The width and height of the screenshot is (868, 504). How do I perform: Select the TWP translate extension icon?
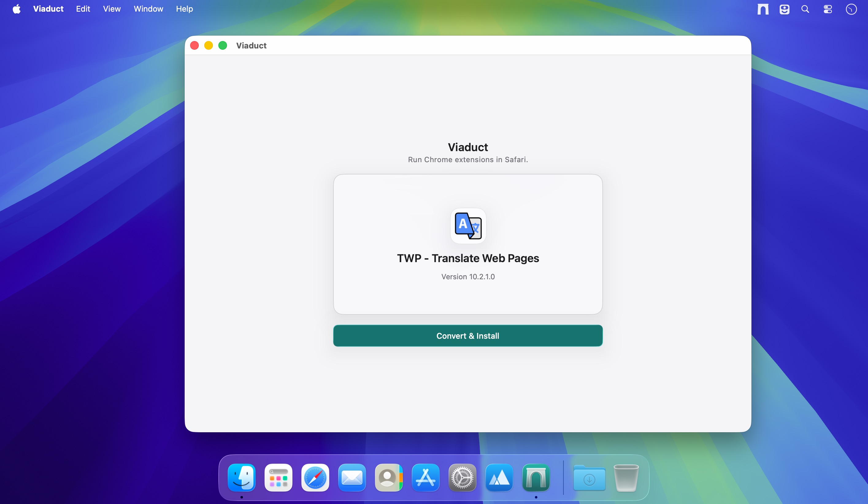click(x=468, y=226)
